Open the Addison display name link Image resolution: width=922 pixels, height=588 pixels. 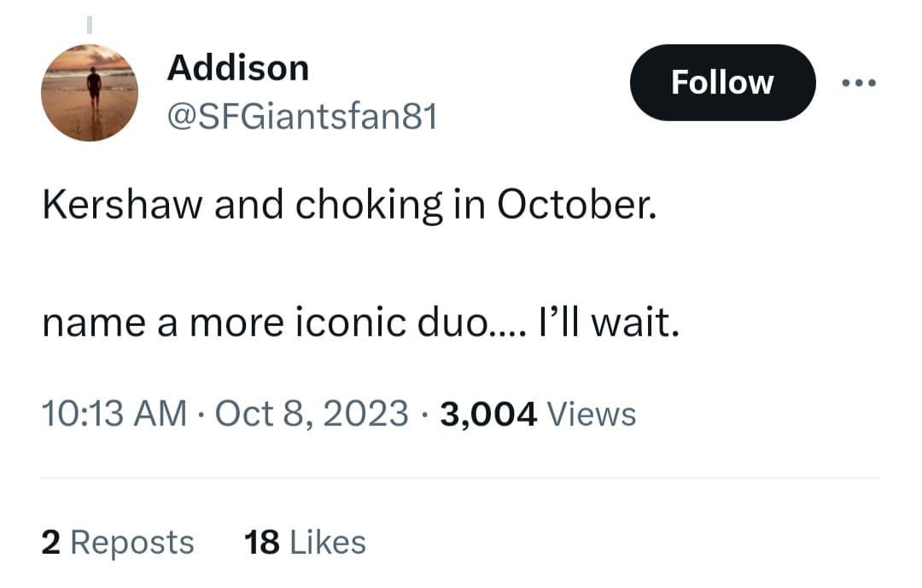237,67
